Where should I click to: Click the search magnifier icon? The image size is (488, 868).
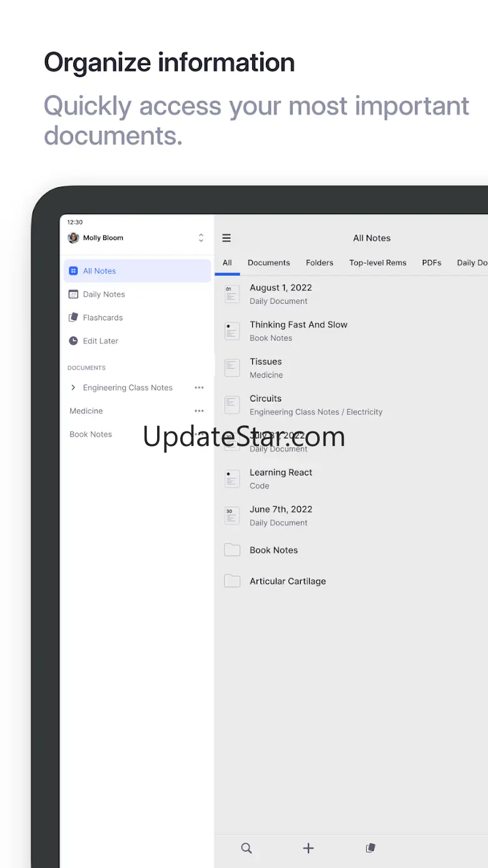coord(247,848)
